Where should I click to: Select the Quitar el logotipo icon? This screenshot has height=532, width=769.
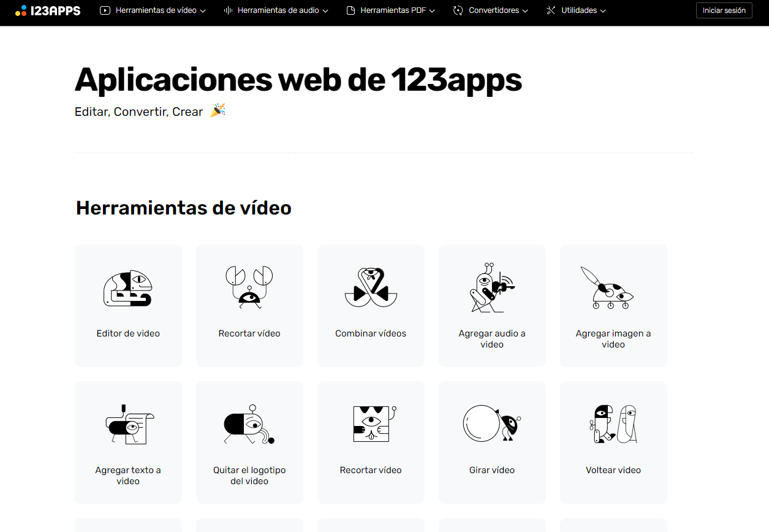pyautogui.click(x=249, y=424)
